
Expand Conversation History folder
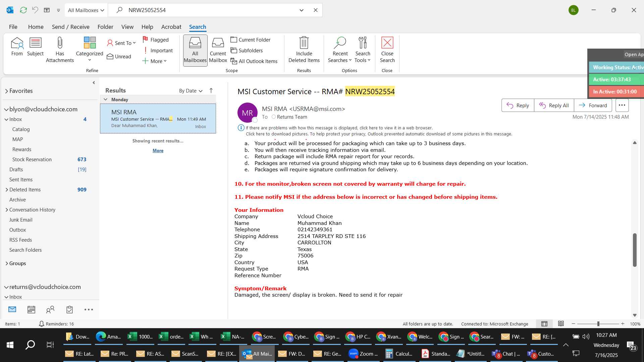click(x=6, y=210)
